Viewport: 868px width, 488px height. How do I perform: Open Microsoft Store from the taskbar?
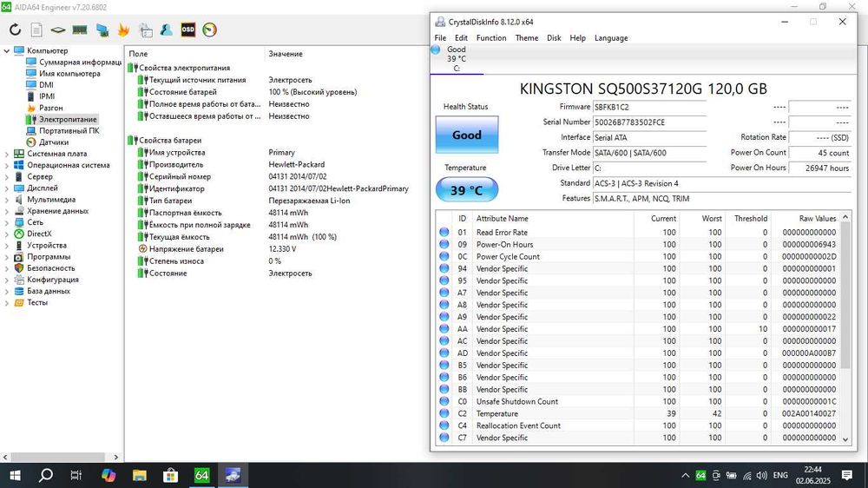(170, 475)
